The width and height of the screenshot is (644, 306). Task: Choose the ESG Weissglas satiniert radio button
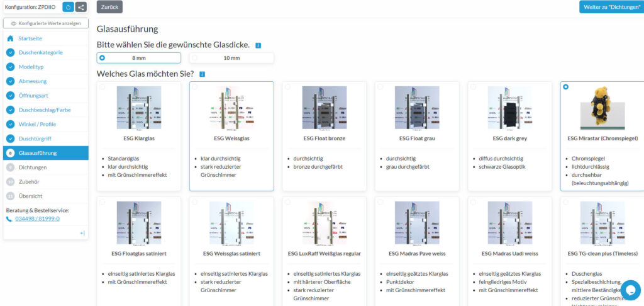point(195,202)
